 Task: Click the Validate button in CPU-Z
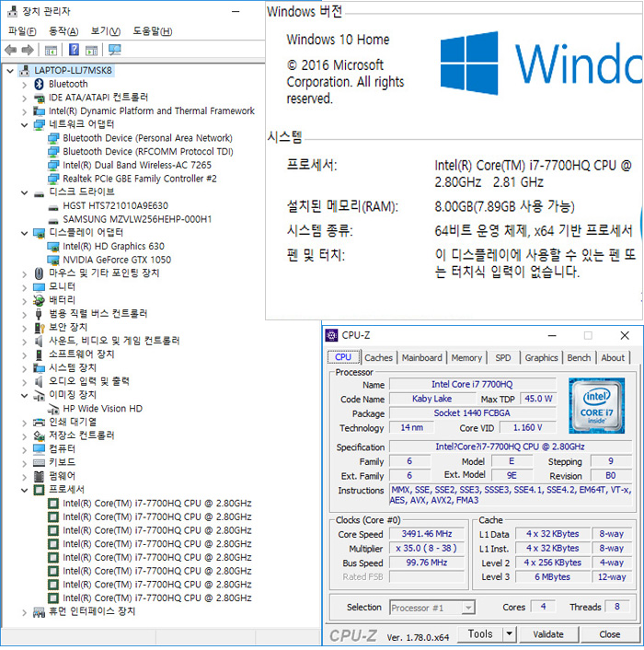pos(548,633)
